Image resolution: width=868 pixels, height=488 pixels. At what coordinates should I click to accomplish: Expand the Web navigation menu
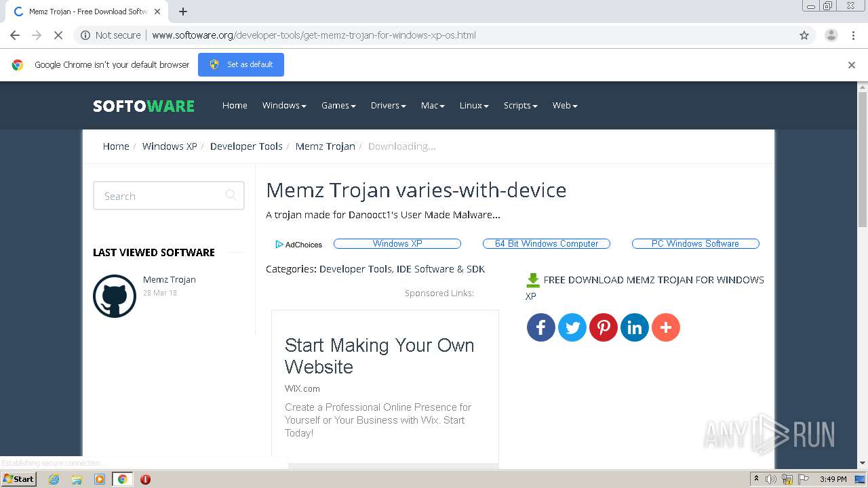pos(565,105)
